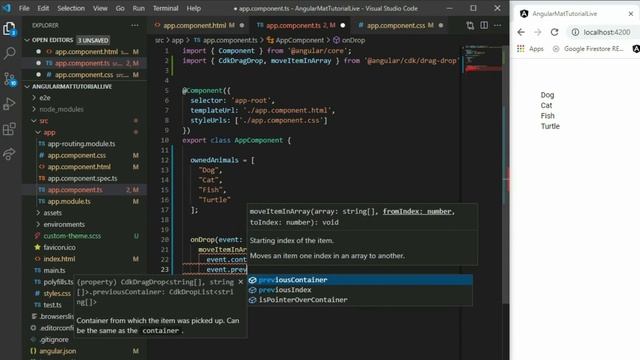The width and height of the screenshot is (640, 360).
Task: Choose previousIndex autocomplete suggestion
Action: coord(360,290)
